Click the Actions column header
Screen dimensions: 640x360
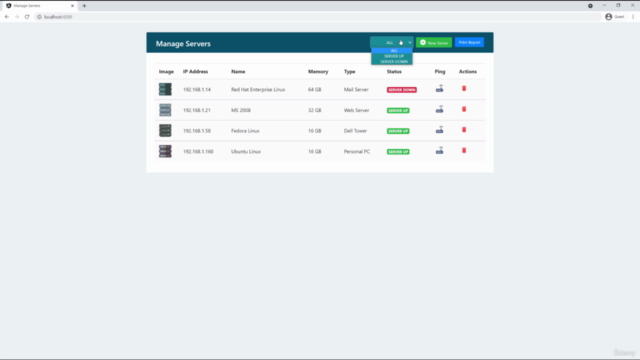tap(468, 71)
